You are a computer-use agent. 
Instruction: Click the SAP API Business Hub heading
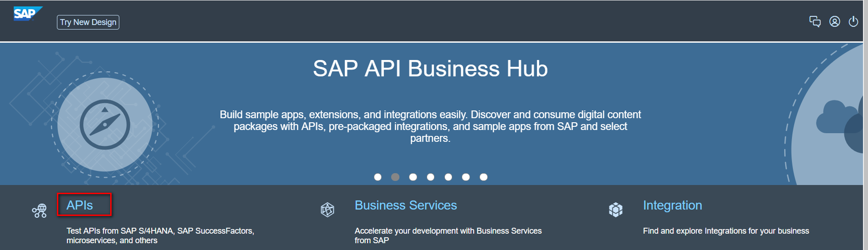430,69
